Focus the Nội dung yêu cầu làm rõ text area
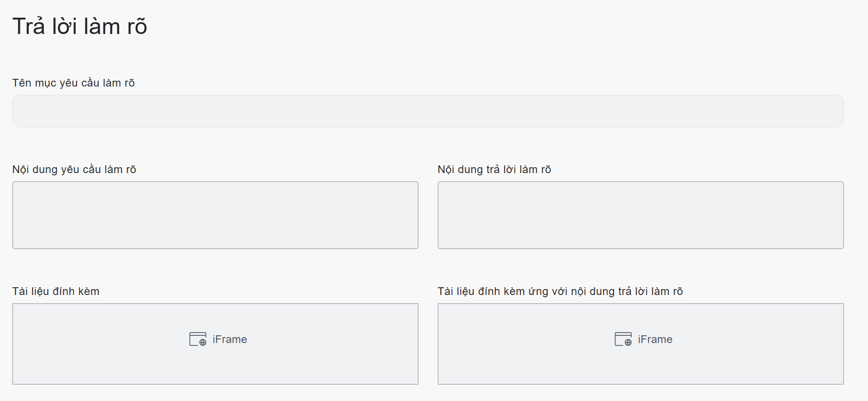Viewport: 868px width, 401px height. coord(215,215)
